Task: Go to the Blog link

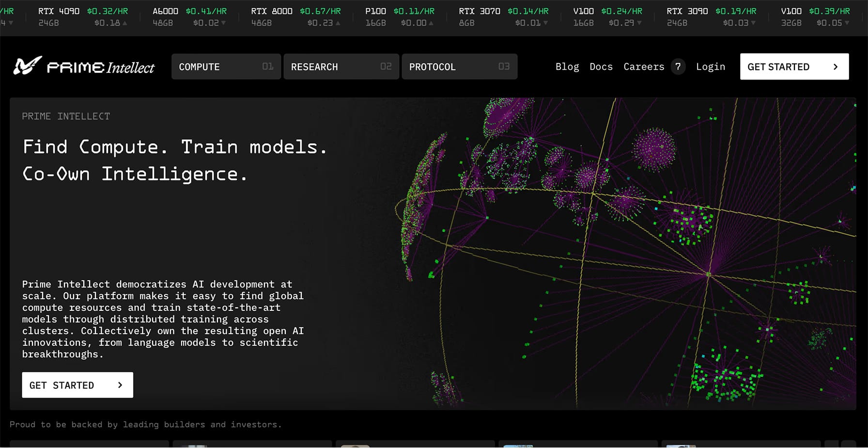Action: pos(567,66)
